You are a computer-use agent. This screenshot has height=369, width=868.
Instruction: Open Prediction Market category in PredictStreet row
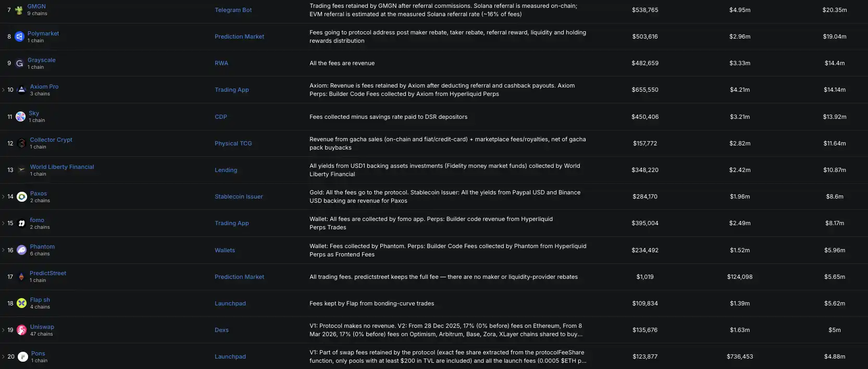click(x=239, y=277)
